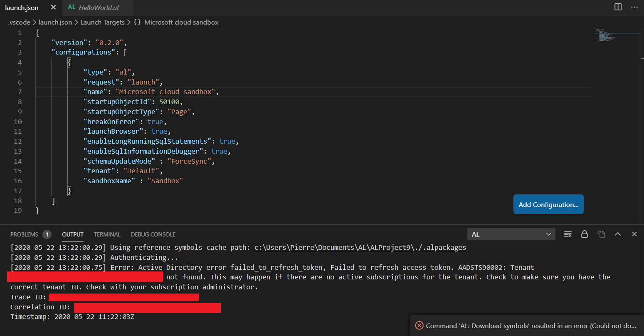Select the OUTPUT panel tab
Screen dimensions: 644x336
point(73,234)
